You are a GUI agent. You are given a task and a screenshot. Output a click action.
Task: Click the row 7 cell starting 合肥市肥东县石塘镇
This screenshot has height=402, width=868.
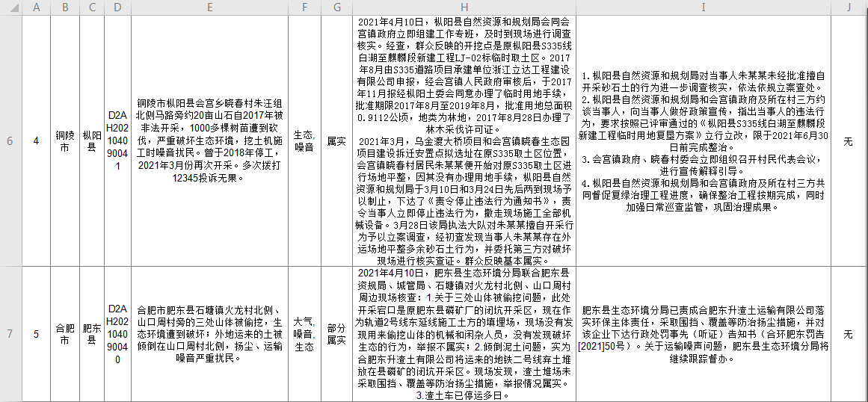pyautogui.click(x=210, y=334)
